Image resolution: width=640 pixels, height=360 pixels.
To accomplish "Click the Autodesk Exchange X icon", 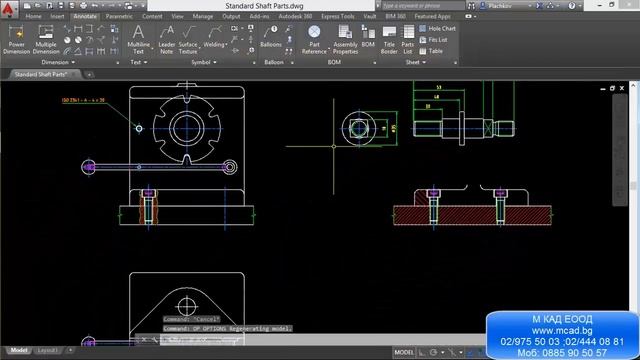I will pyautogui.click(x=539, y=6).
